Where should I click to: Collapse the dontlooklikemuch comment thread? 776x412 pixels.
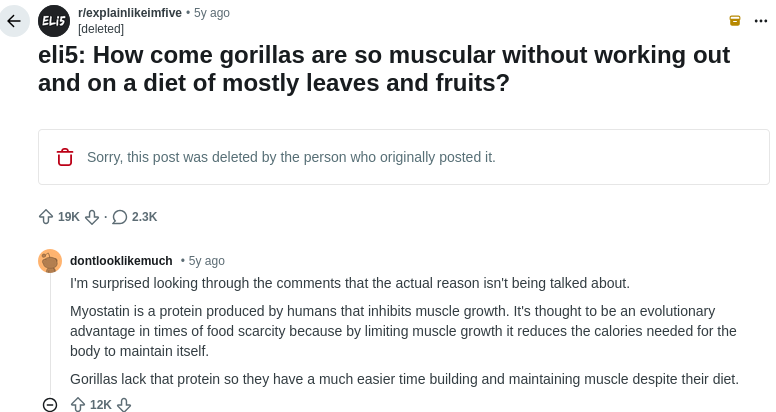click(50, 404)
